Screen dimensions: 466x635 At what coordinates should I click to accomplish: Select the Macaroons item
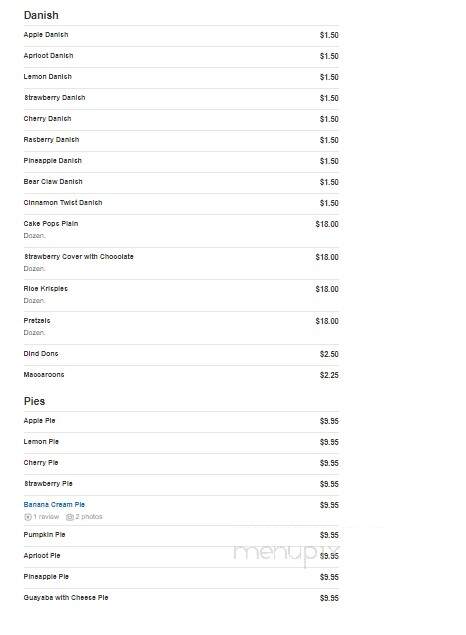pos(44,375)
